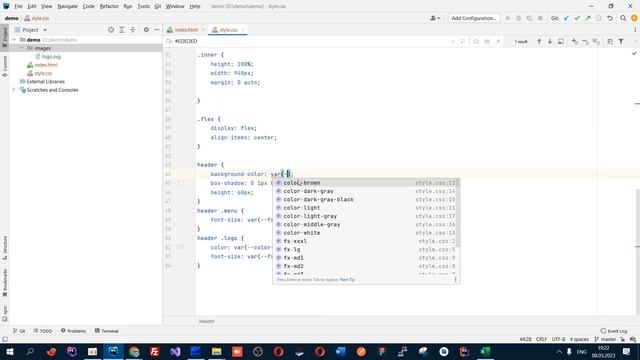The image size is (640, 360).
Task: Choose color-white completion suggestion
Action: [366, 233]
